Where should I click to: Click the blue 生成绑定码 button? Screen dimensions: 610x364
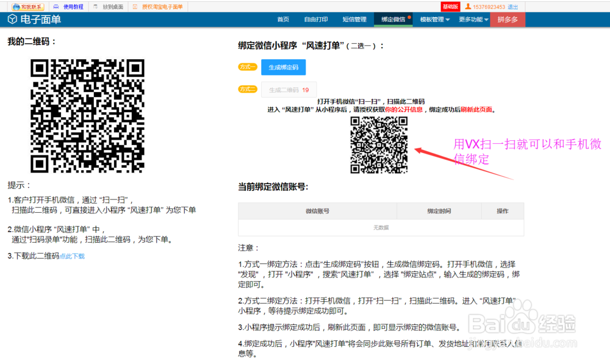283,67
